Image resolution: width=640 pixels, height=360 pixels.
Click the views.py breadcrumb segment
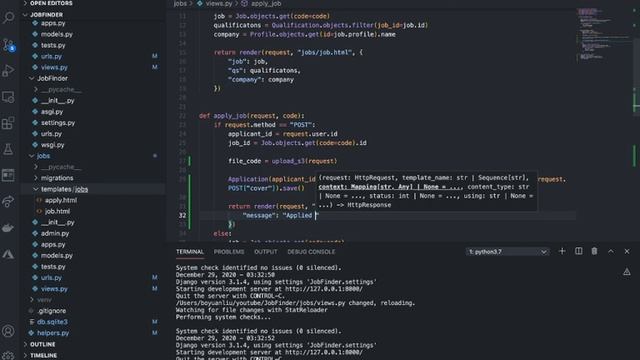[219, 4]
